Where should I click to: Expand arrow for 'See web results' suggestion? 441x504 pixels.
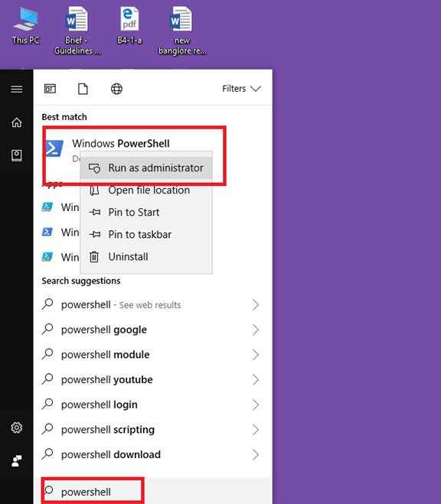[256, 304]
